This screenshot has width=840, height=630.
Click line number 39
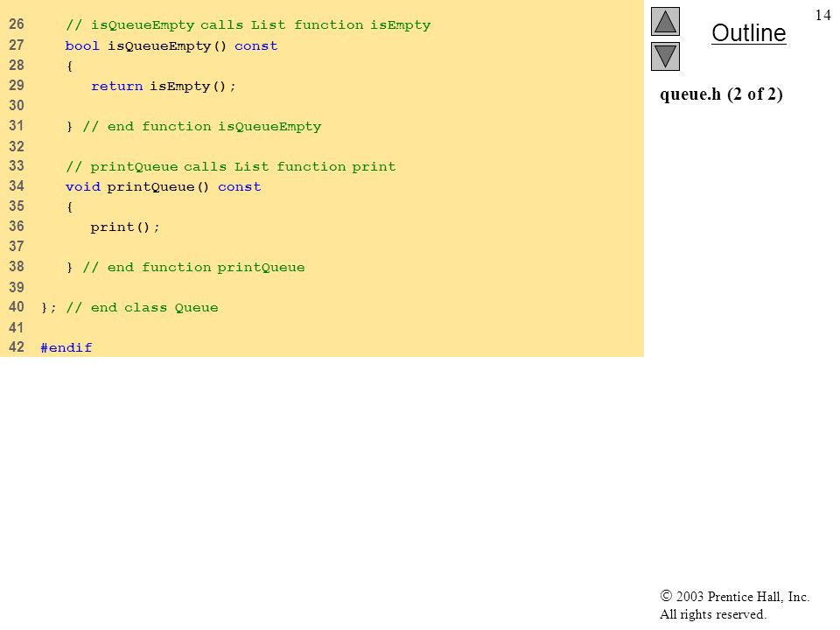coord(17,287)
